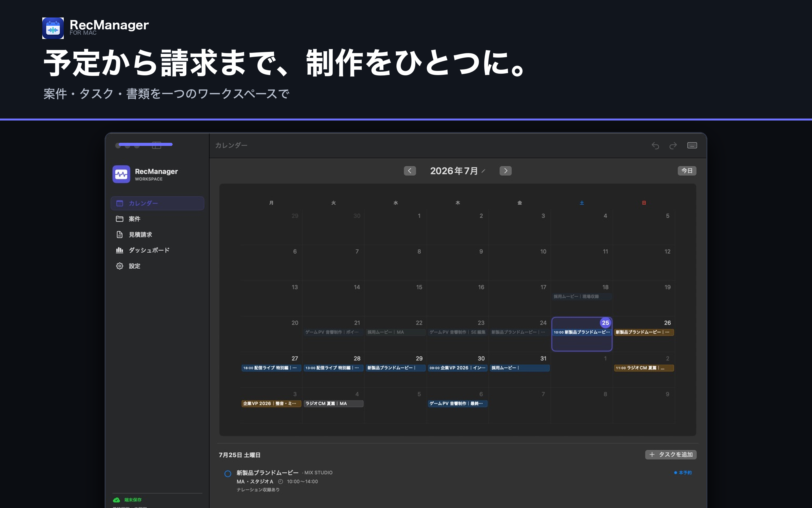Click the 本予約 status label
The image size is (812, 508).
click(683, 472)
